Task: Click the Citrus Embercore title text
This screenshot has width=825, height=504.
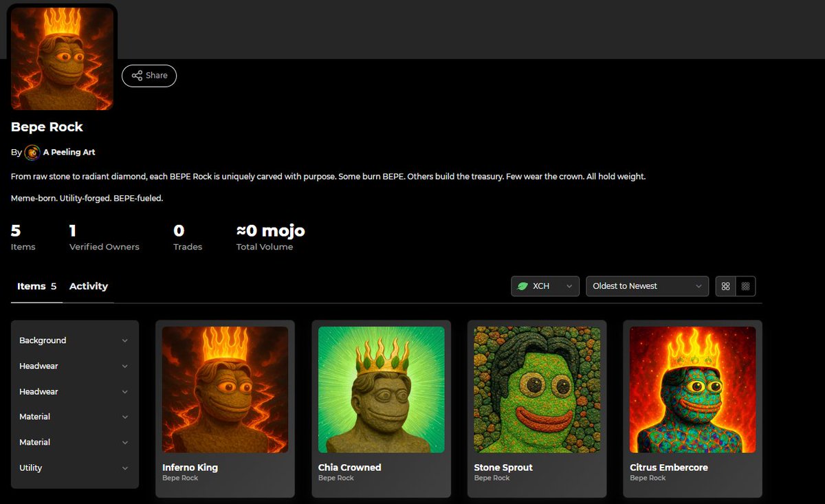Action: click(669, 468)
